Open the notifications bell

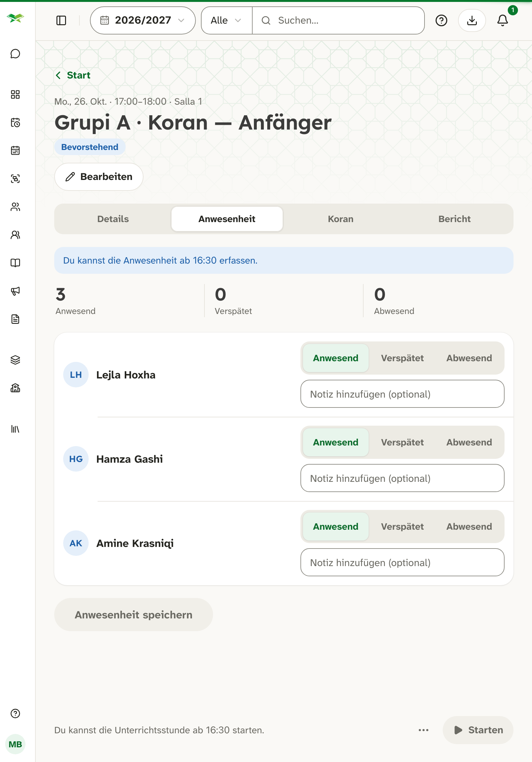pyautogui.click(x=502, y=20)
